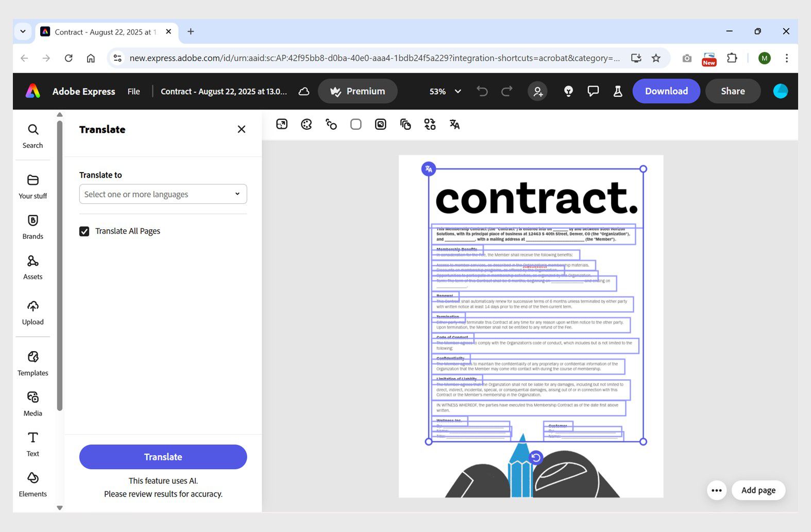Open the File menu
811x532 pixels.
pos(133,91)
